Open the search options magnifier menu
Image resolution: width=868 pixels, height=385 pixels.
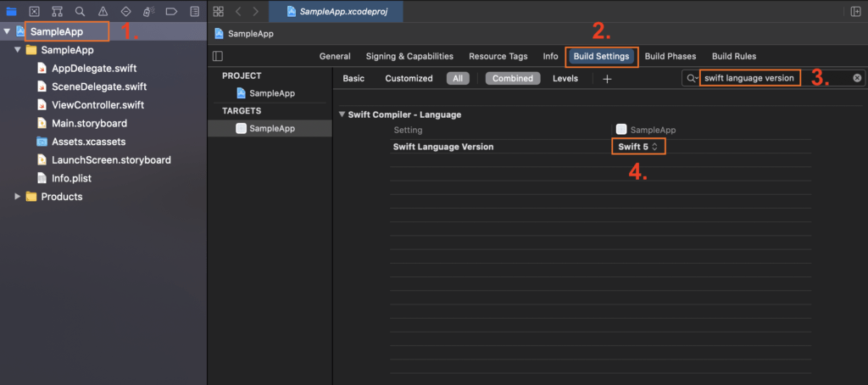pyautogui.click(x=692, y=78)
